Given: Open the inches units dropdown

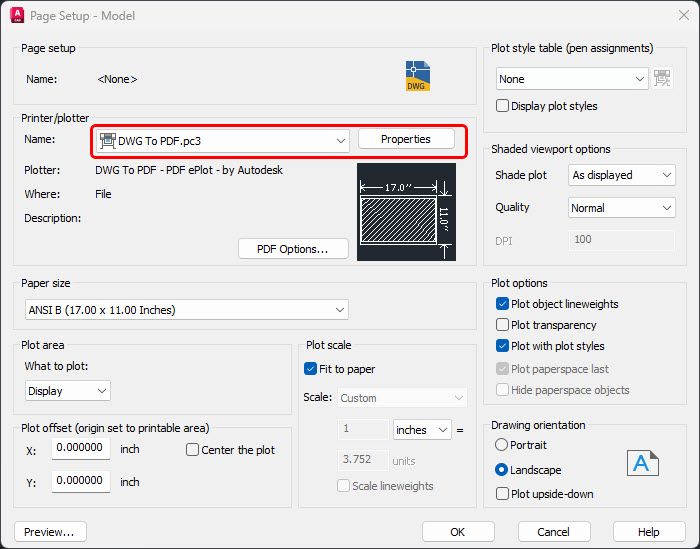Looking at the screenshot, I should click(422, 430).
